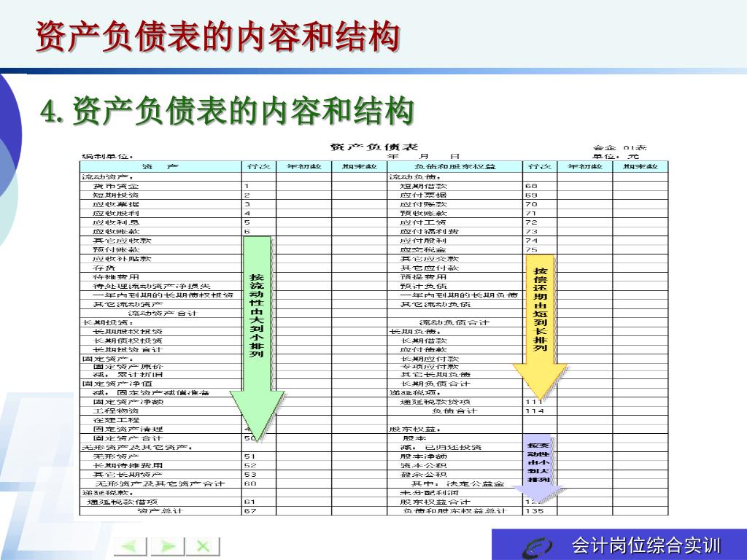
Task: Select the 在建工程 row
Action: (116, 420)
